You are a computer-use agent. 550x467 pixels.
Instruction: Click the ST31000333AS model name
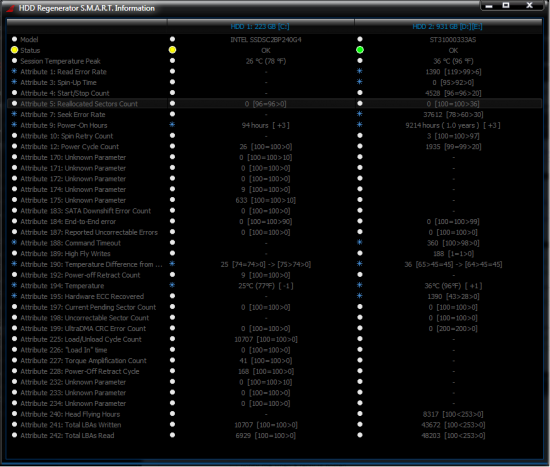point(453,40)
